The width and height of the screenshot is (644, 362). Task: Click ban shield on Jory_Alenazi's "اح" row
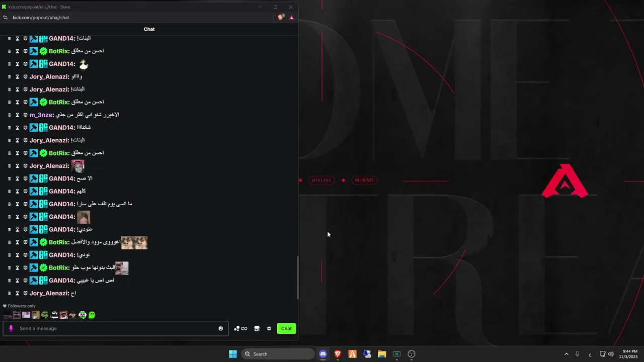[25, 293]
